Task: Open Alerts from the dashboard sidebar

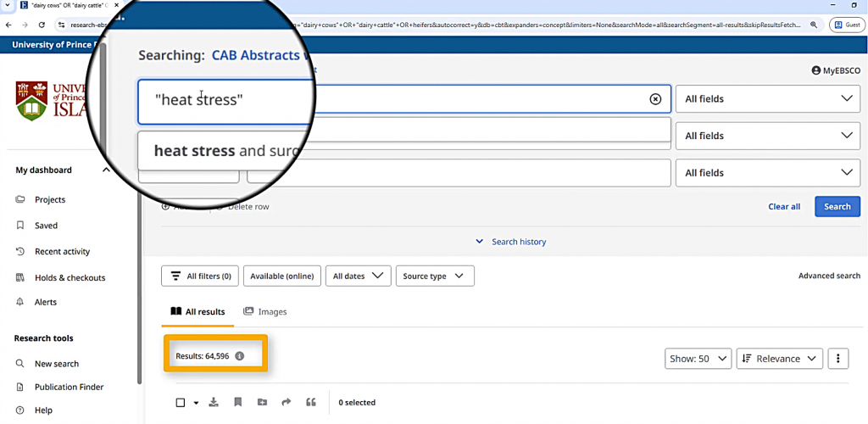Action: point(46,302)
